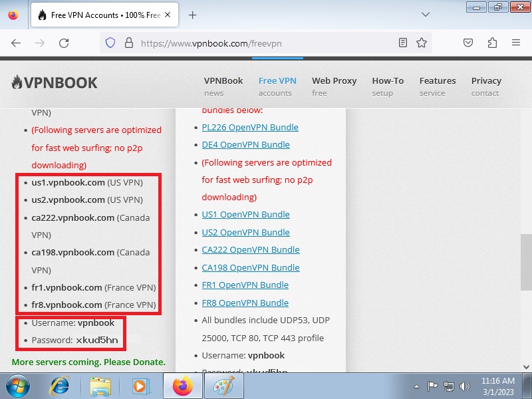532x399 pixels.
Task: Open the extensions puzzle icon
Action: click(492, 43)
